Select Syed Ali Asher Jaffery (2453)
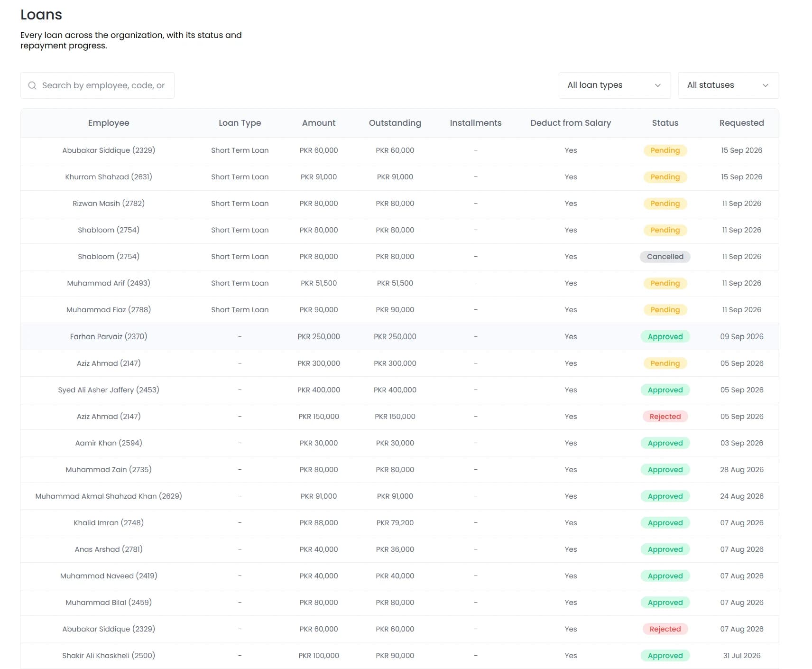This screenshot has height=669, width=812. coord(109,390)
